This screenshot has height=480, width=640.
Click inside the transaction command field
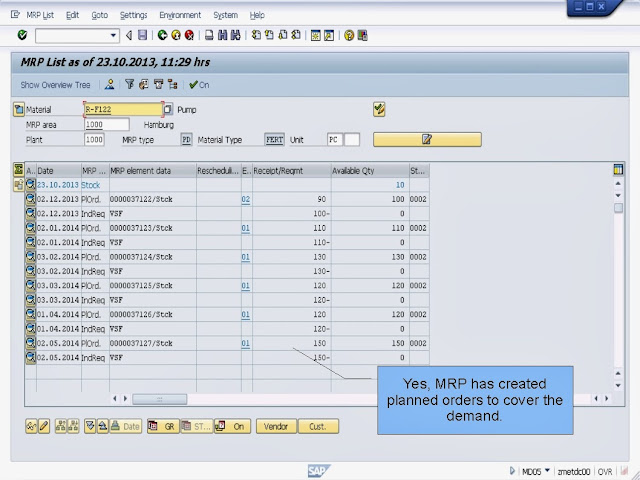tap(73, 36)
